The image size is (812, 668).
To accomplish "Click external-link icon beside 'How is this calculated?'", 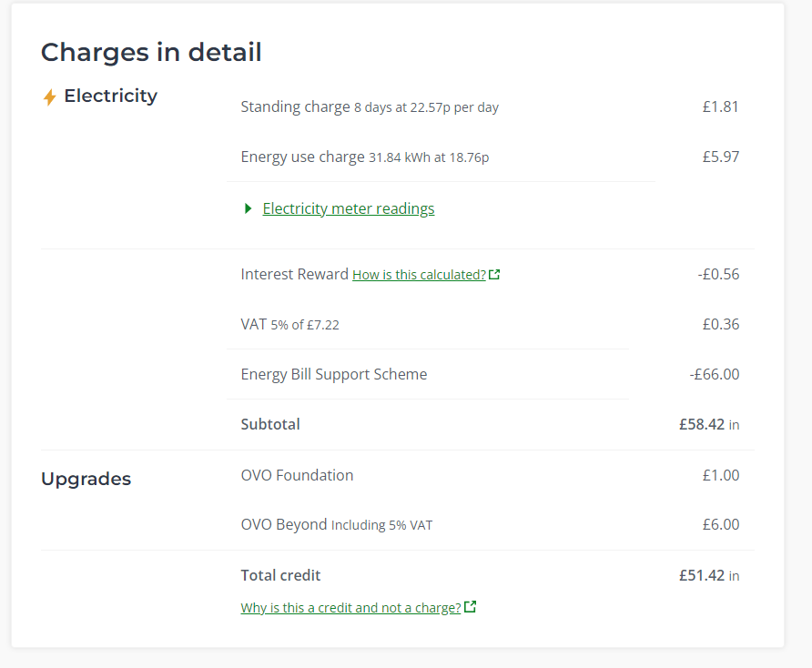I will (494, 275).
